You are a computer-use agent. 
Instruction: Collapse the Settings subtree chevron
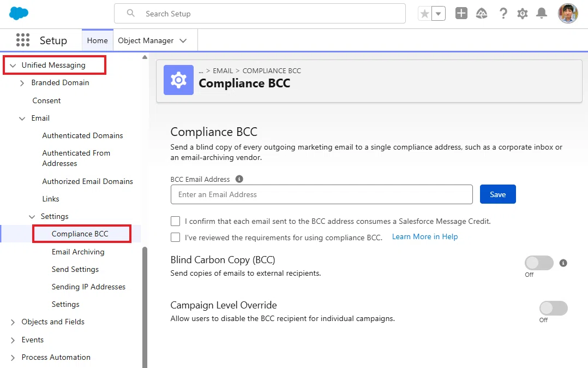point(32,217)
